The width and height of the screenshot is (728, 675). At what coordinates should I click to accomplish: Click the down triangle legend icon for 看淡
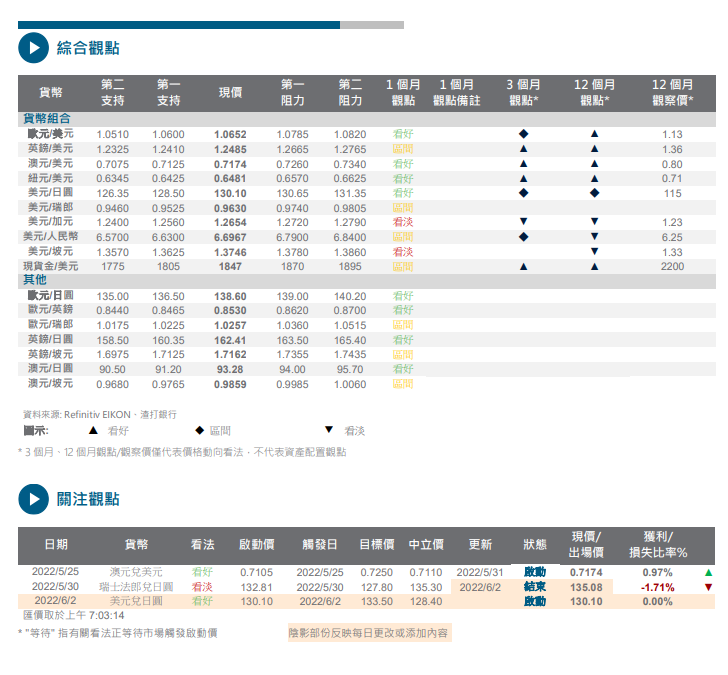coord(329,430)
